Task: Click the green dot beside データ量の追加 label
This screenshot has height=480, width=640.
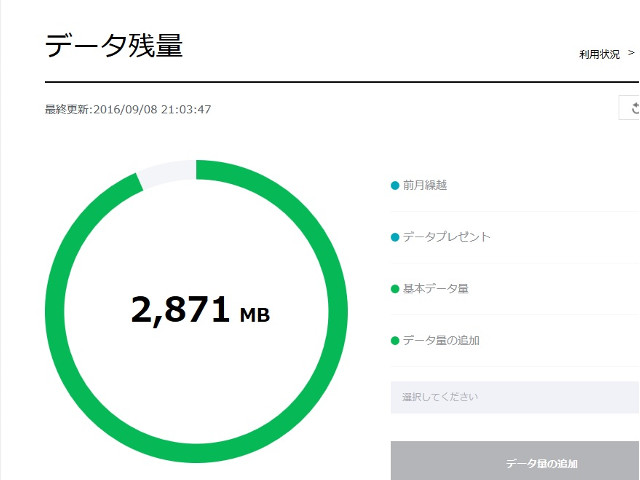Action: pos(395,341)
